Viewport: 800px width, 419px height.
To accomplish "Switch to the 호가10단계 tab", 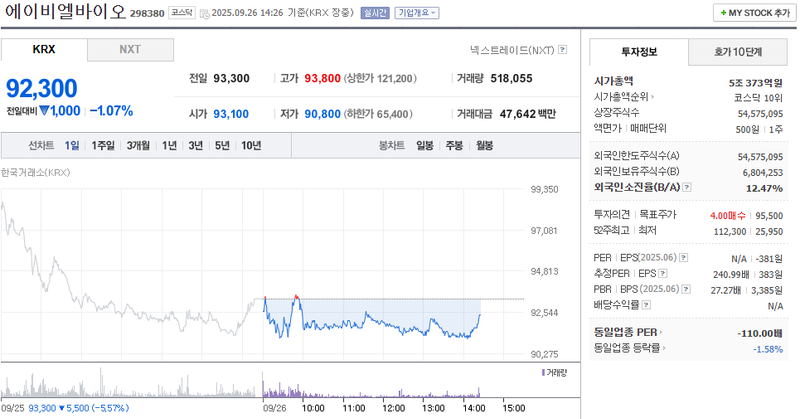I will (x=738, y=52).
